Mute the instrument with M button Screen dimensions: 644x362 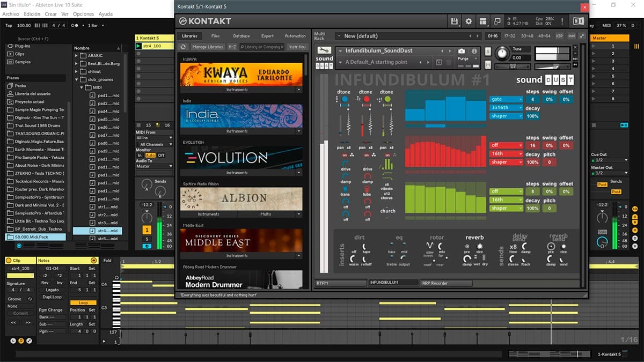[488, 64]
